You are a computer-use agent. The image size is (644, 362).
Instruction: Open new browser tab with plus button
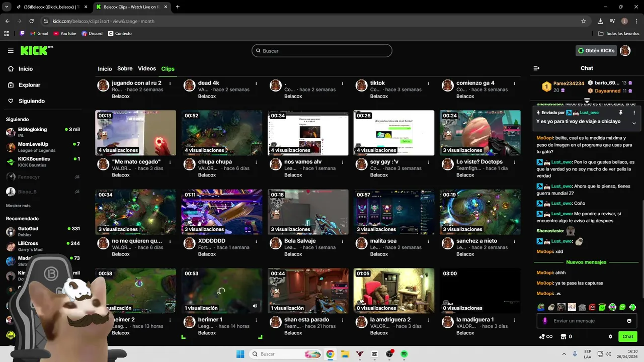[178, 7]
